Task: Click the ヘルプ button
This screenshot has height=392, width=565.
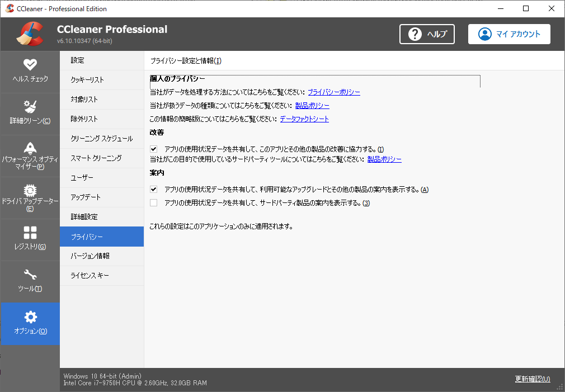Action: 427,34
